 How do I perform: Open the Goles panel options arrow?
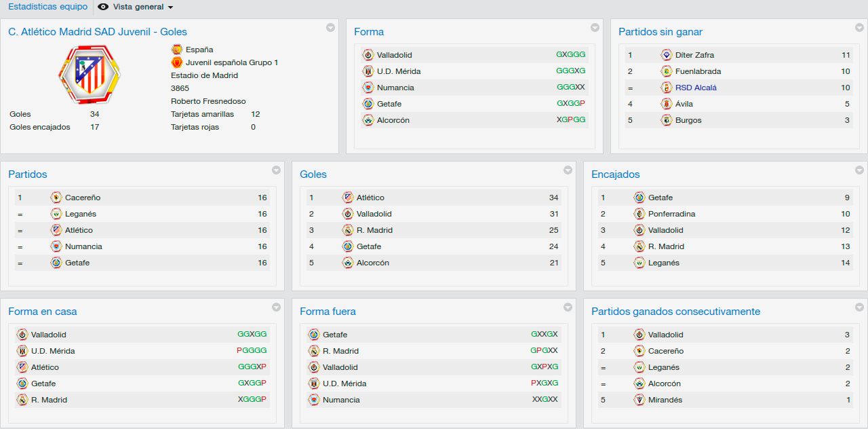(x=568, y=170)
